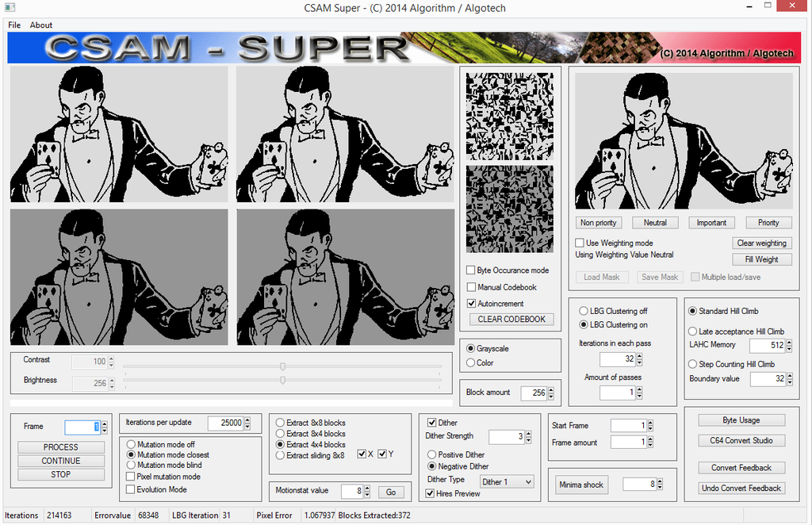
Task: Mark weighting as Priority
Action: (x=768, y=223)
